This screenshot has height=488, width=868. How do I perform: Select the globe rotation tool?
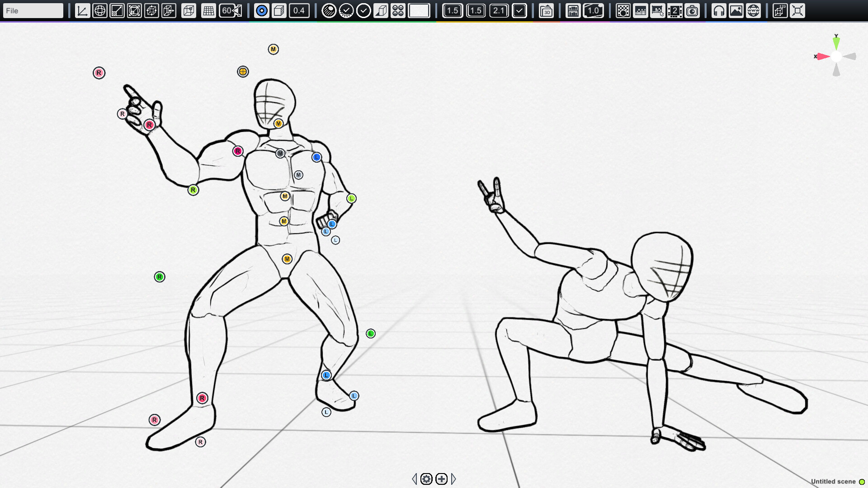coord(100,10)
